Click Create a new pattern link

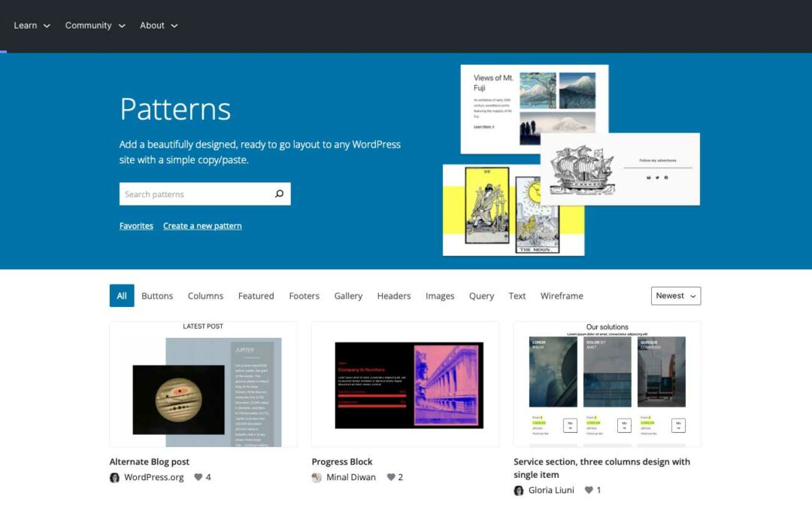click(202, 226)
